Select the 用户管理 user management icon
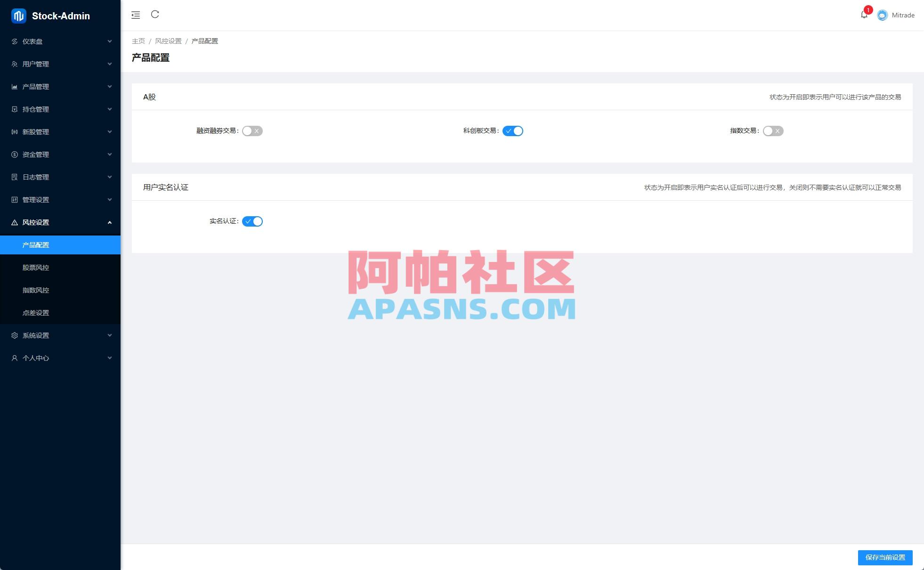 [x=14, y=64]
